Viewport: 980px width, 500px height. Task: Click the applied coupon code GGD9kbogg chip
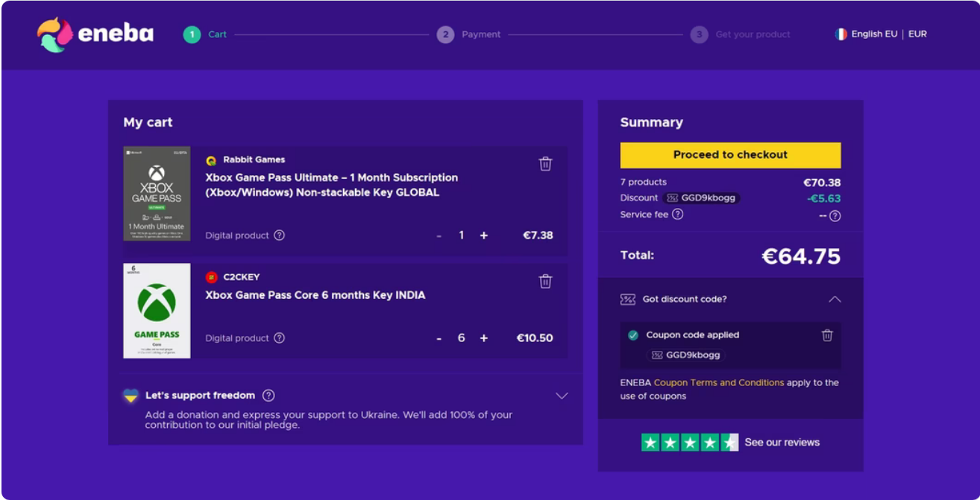(685, 355)
